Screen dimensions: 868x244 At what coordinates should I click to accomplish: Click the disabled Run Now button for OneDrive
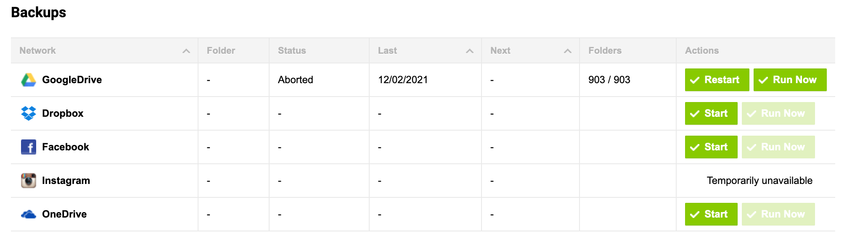(778, 214)
